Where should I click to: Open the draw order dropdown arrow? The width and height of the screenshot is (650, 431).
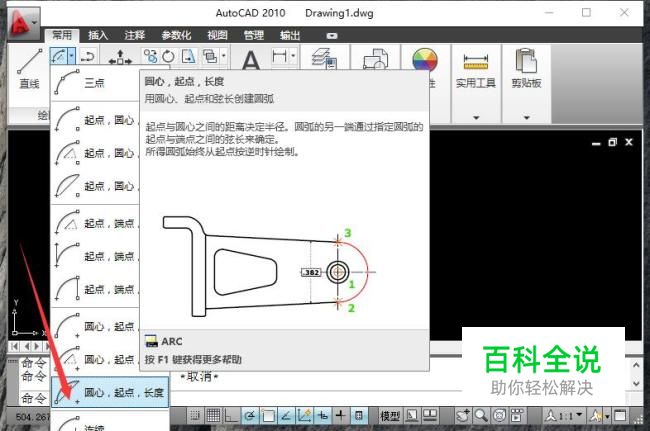click(x=223, y=55)
